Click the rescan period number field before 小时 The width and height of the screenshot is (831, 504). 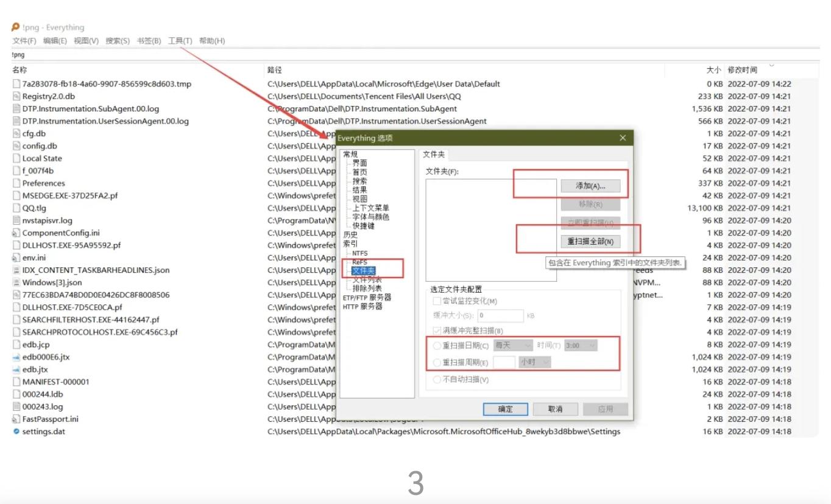(504, 362)
